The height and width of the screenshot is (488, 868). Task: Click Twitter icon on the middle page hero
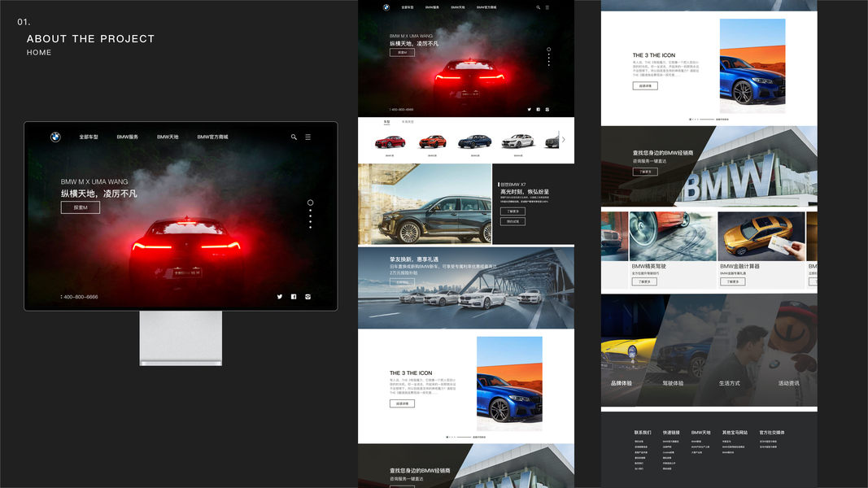click(x=530, y=110)
